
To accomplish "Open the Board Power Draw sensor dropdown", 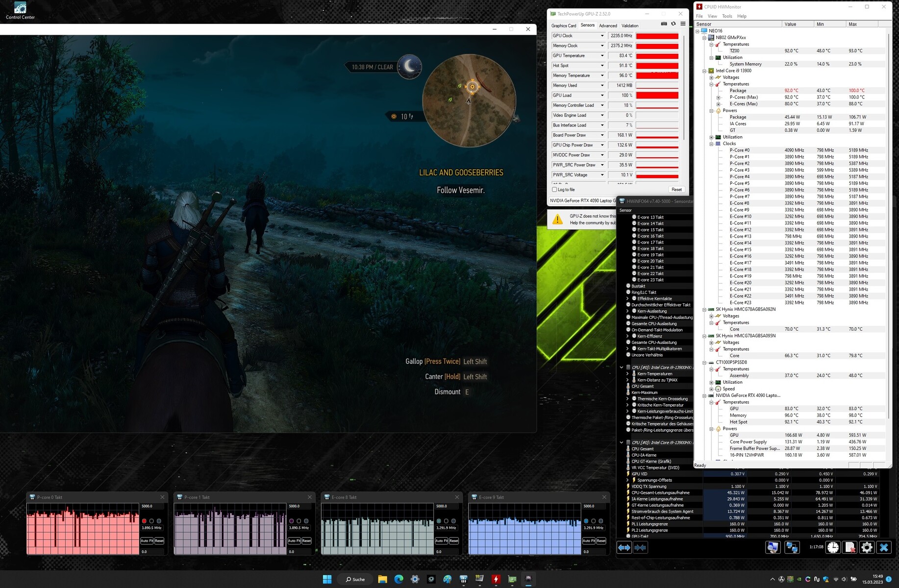I will pos(602,135).
